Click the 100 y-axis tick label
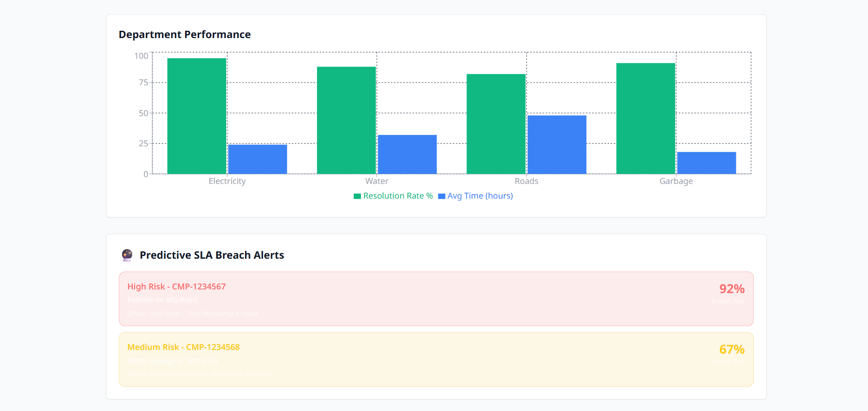Screen dimensions: 868x411 141,56
